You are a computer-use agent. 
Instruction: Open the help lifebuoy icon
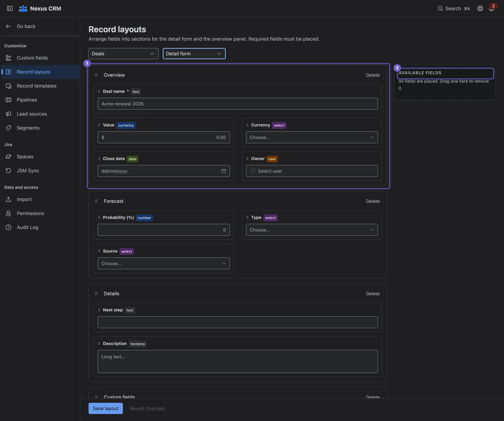[x=480, y=8]
